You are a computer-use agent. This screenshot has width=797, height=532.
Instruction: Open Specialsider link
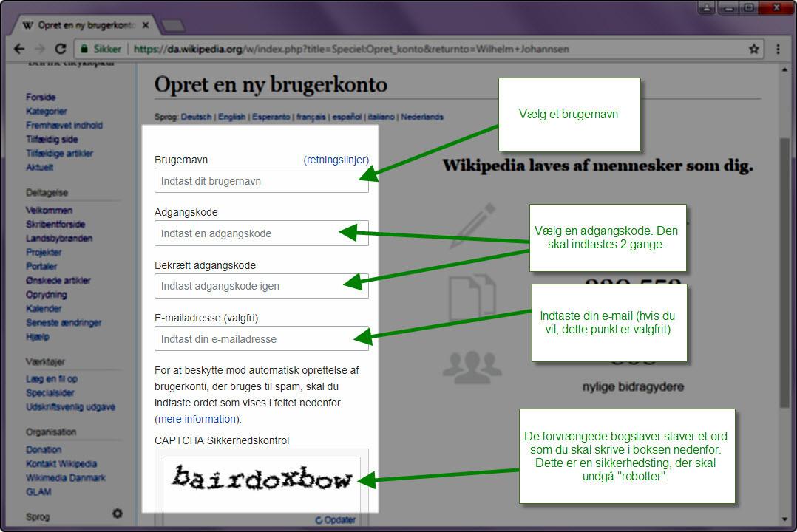click(50, 393)
